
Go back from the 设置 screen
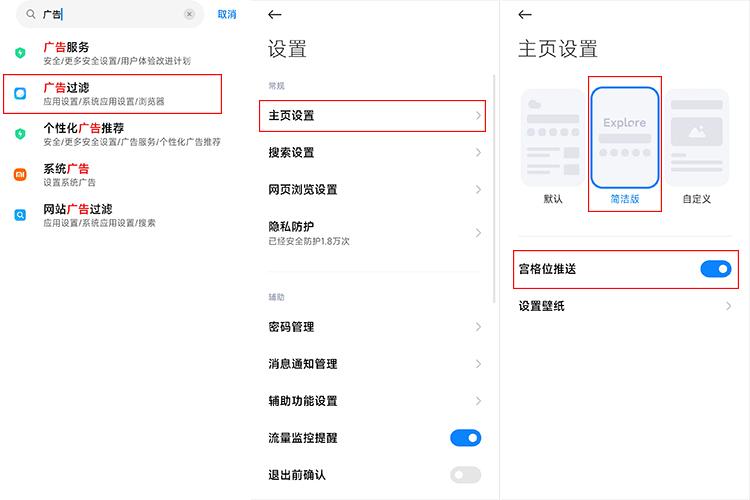click(275, 14)
